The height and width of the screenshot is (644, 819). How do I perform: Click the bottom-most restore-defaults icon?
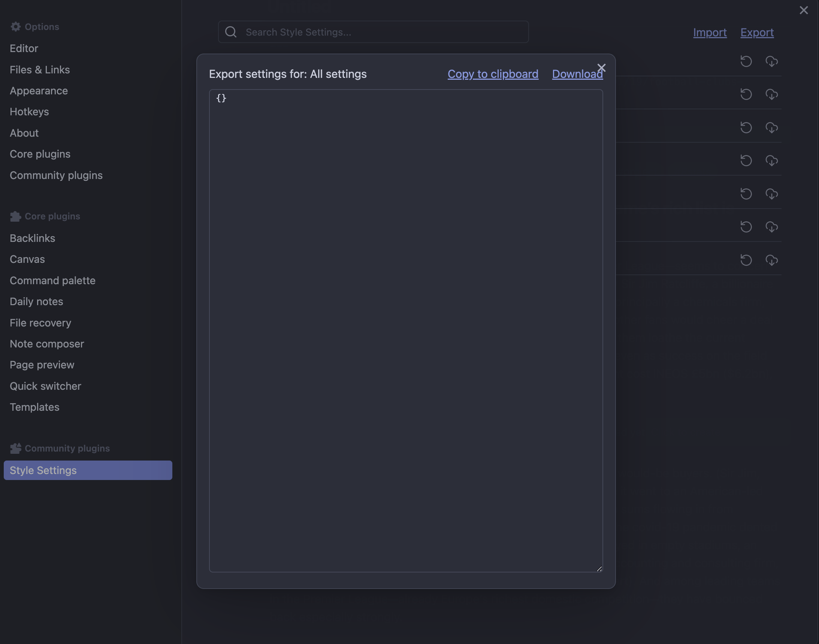[746, 260]
